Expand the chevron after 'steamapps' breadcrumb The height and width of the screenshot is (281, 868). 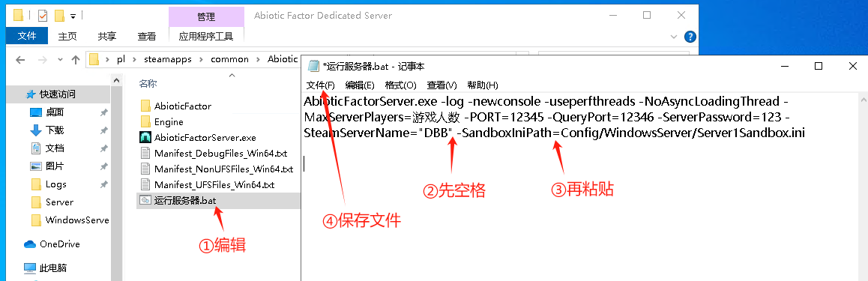(202, 60)
